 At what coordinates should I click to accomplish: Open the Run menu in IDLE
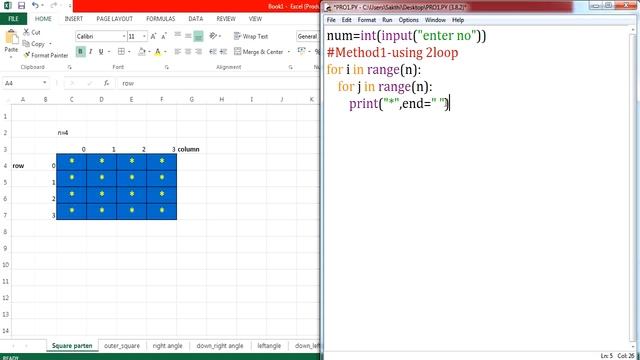pos(387,20)
